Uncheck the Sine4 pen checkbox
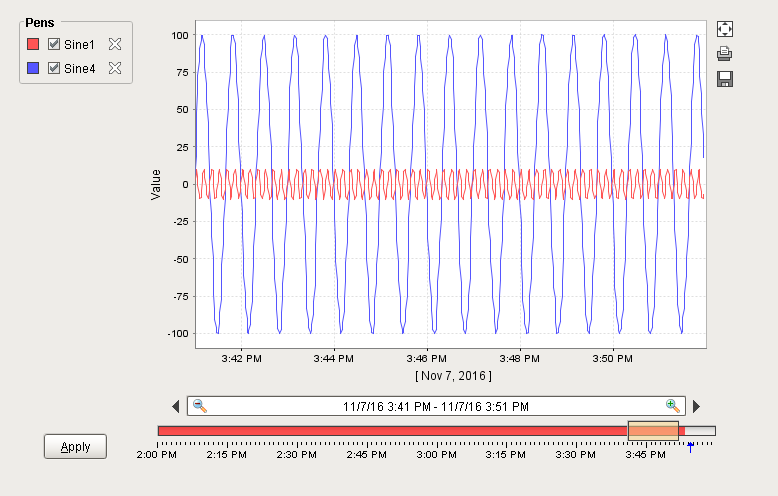Viewport: 778px width, 496px height. coord(55,68)
